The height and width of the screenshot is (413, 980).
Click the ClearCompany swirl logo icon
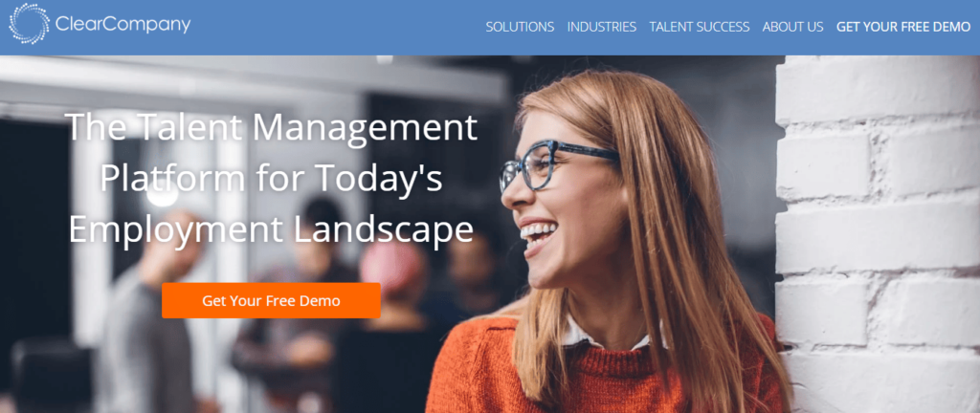pos(30,24)
